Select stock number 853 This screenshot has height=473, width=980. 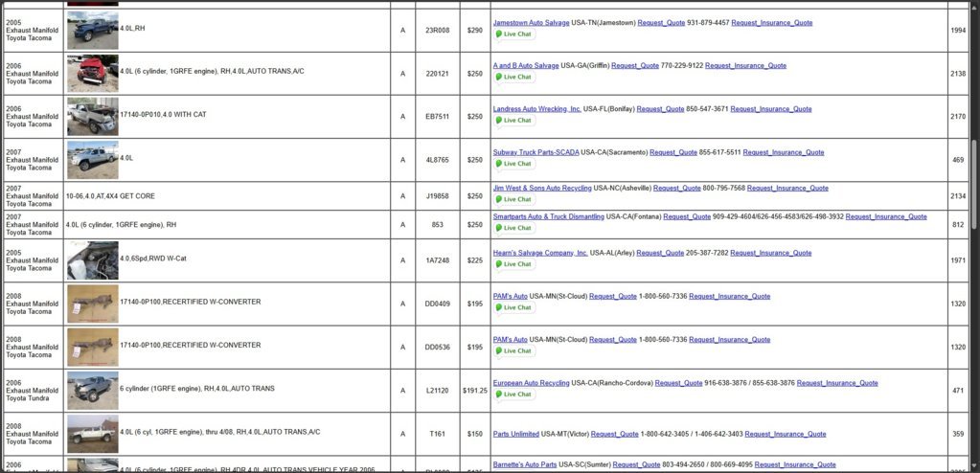click(438, 225)
